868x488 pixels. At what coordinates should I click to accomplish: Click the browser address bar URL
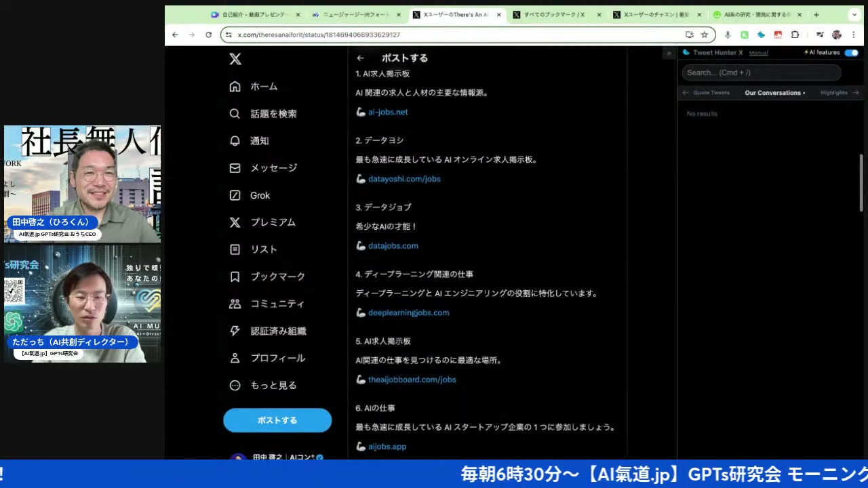pos(319,35)
